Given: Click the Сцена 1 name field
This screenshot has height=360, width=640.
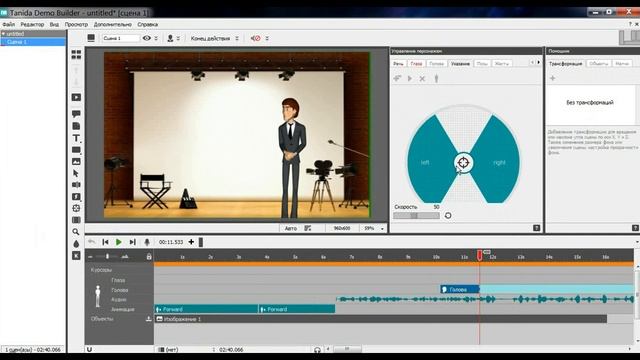Looking at the screenshot, I should [121, 38].
